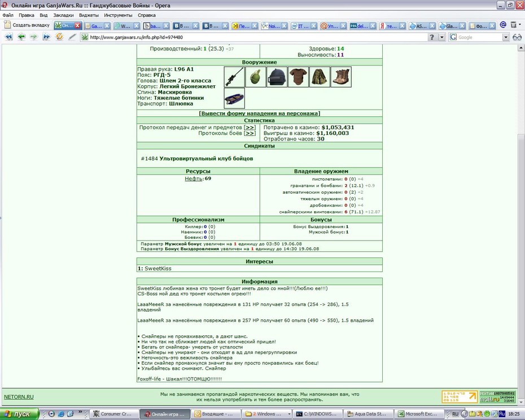Image resolution: width=525 pixels, height=420 pixels.
Task: Open the Вид menu
Action: pos(43,15)
